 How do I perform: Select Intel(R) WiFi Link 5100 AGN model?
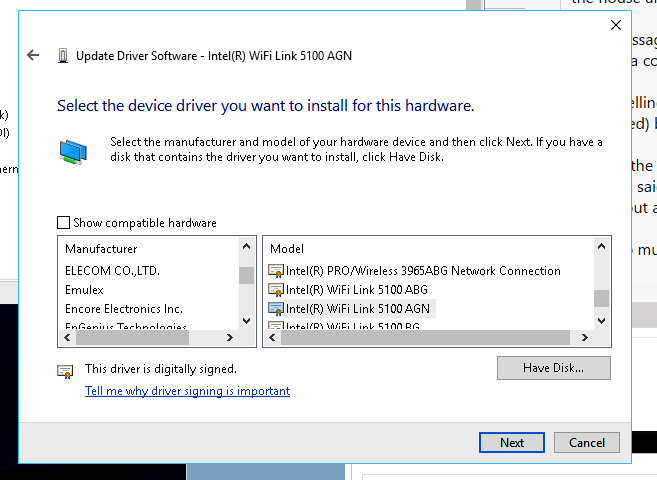pos(357,309)
